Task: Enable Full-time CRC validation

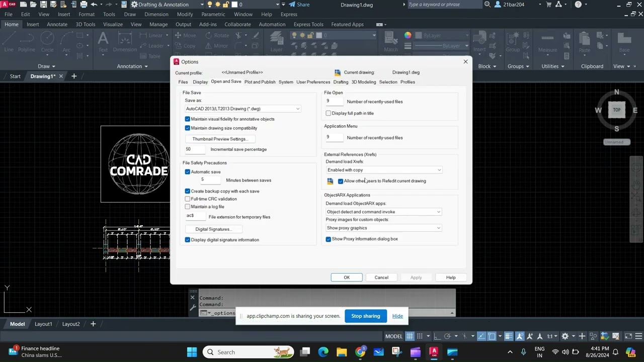Action: coord(188,199)
